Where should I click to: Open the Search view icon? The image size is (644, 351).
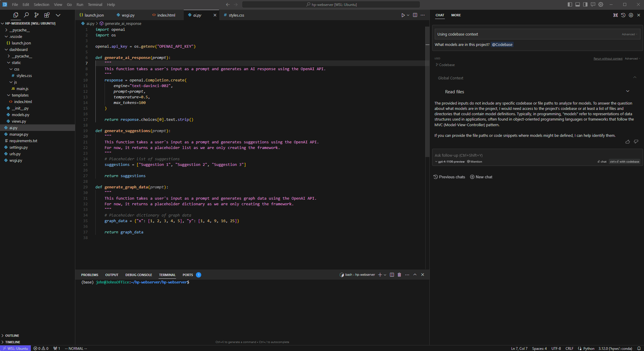[x=26, y=15]
